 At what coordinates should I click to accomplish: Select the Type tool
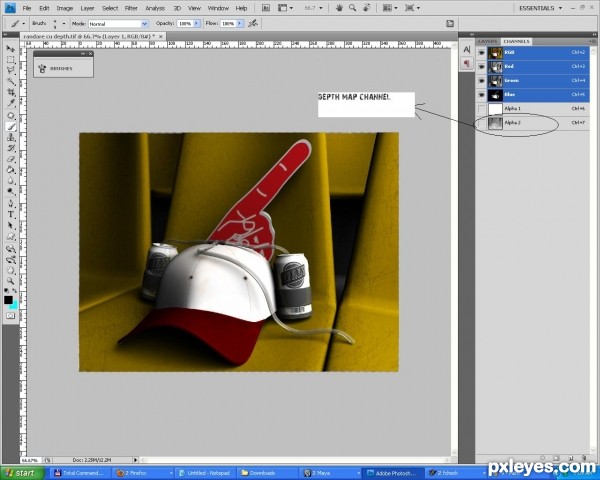11,214
